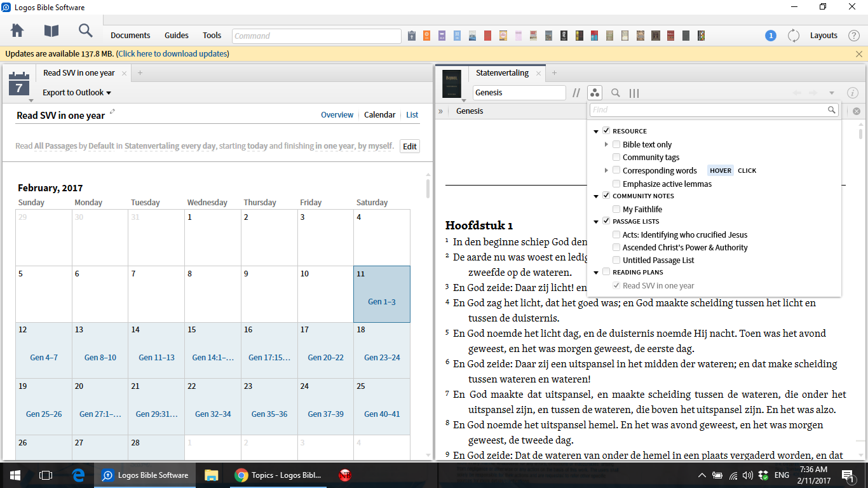This screenshot has width=868, height=488.
Task: Enable Community tags checkbox
Action: click(616, 157)
